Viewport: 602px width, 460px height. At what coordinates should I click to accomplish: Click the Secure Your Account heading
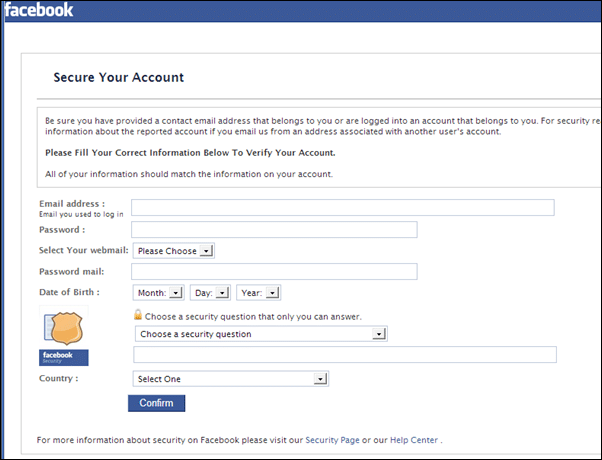[119, 77]
